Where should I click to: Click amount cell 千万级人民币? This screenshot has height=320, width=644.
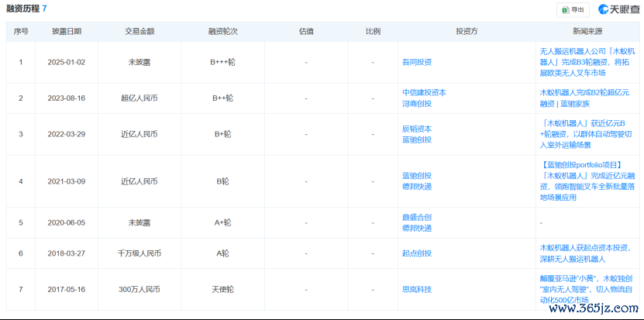click(139, 253)
